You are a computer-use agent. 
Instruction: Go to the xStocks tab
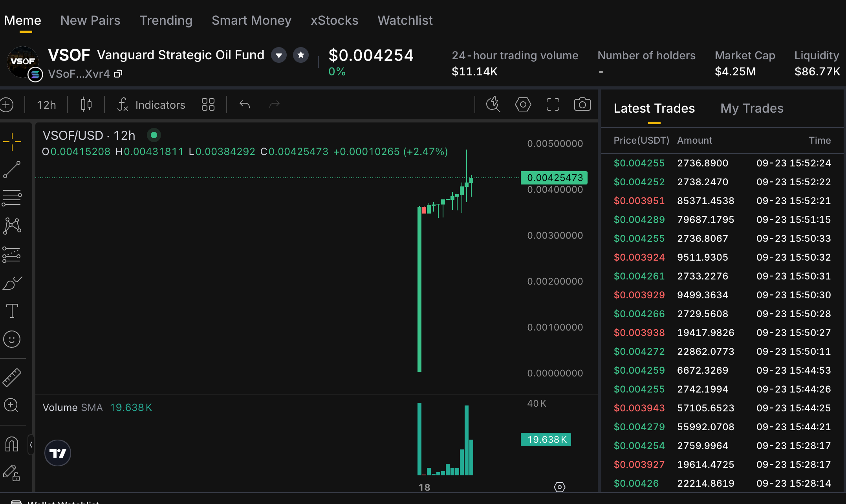pos(335,20)
